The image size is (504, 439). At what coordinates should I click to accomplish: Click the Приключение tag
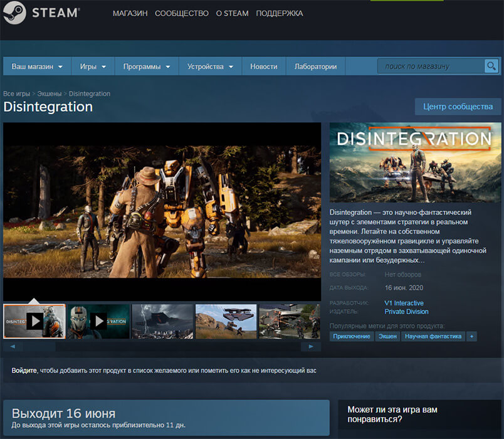352,336
